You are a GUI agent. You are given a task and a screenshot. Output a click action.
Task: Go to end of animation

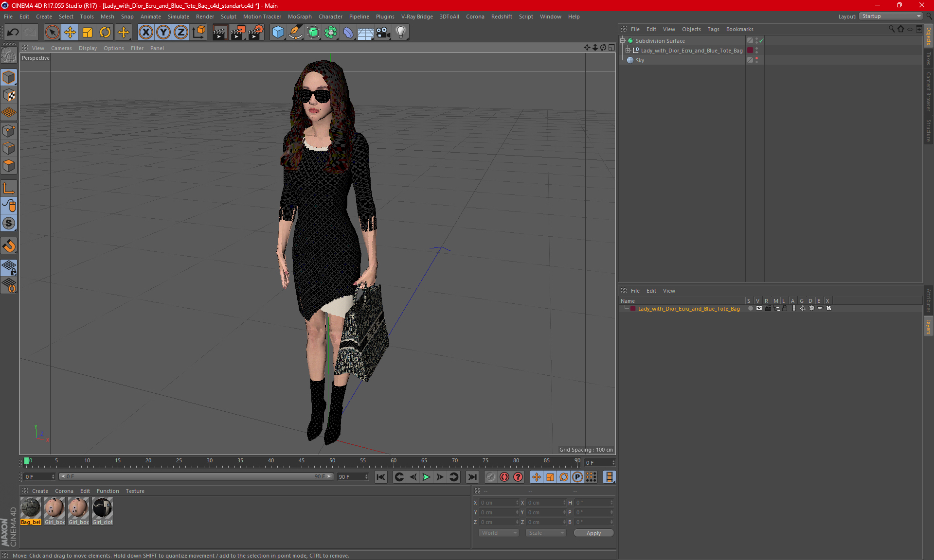click(x=472, y=477)
